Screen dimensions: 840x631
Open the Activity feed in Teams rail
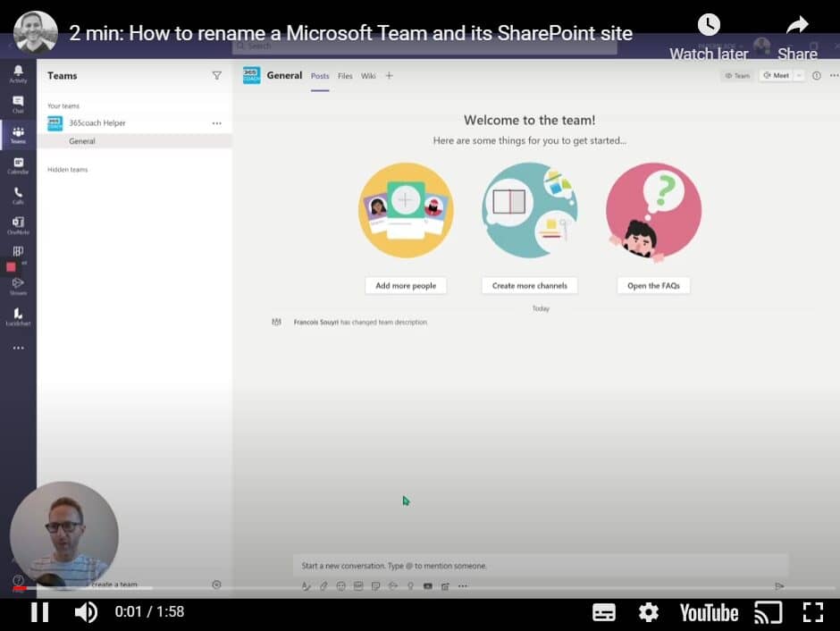[x=18, y=73]
